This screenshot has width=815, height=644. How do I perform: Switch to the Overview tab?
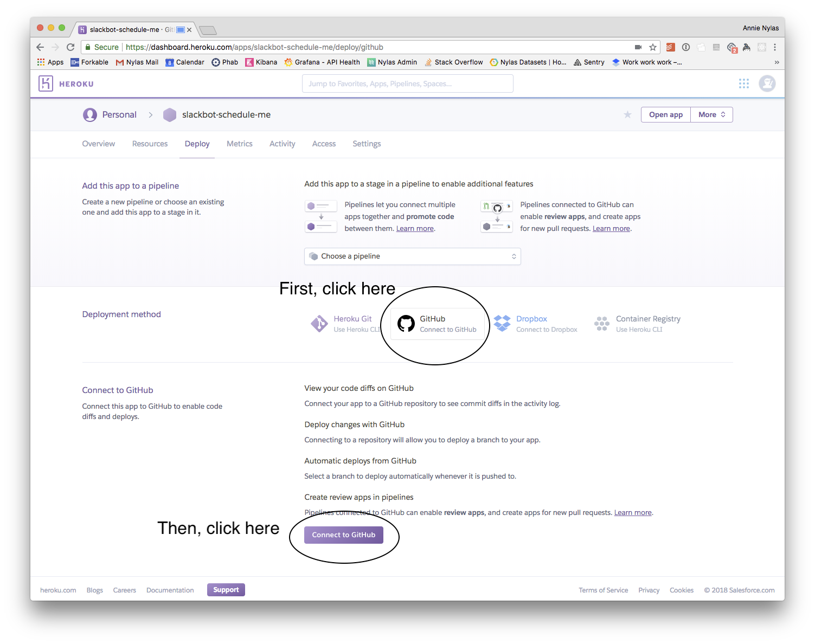coord(99,144)
